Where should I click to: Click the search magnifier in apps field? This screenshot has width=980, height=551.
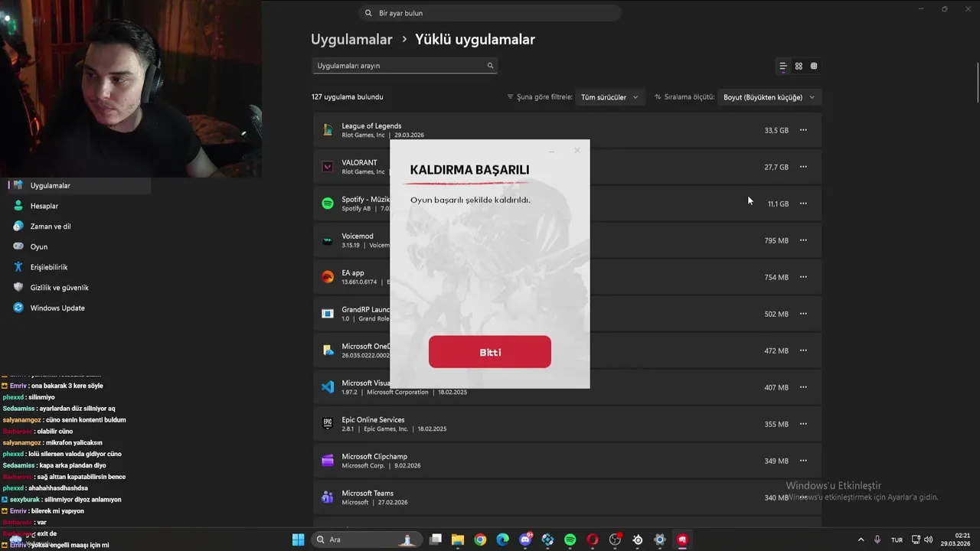490,66
